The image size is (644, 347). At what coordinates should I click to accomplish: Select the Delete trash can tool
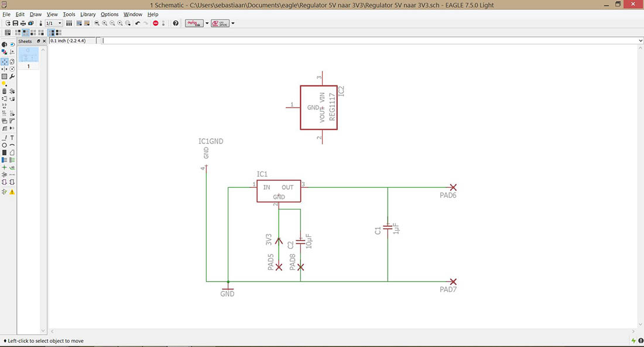pos(4,91)
